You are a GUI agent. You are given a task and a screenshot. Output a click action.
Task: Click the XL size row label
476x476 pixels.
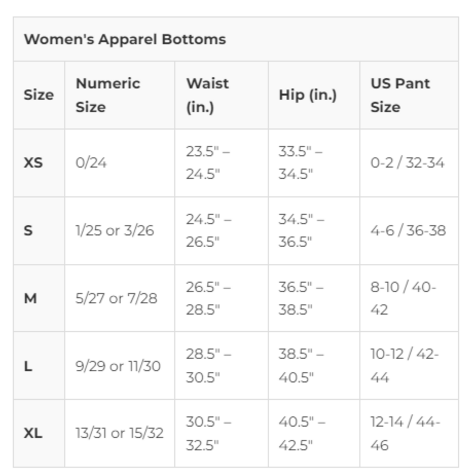33,433
